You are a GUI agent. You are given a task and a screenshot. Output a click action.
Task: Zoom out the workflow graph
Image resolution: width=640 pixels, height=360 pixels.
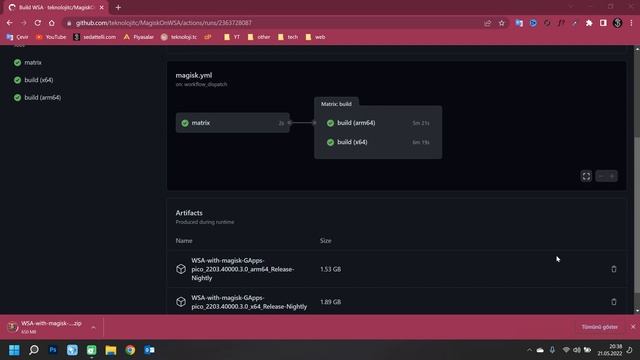click(x=601, y=176)
